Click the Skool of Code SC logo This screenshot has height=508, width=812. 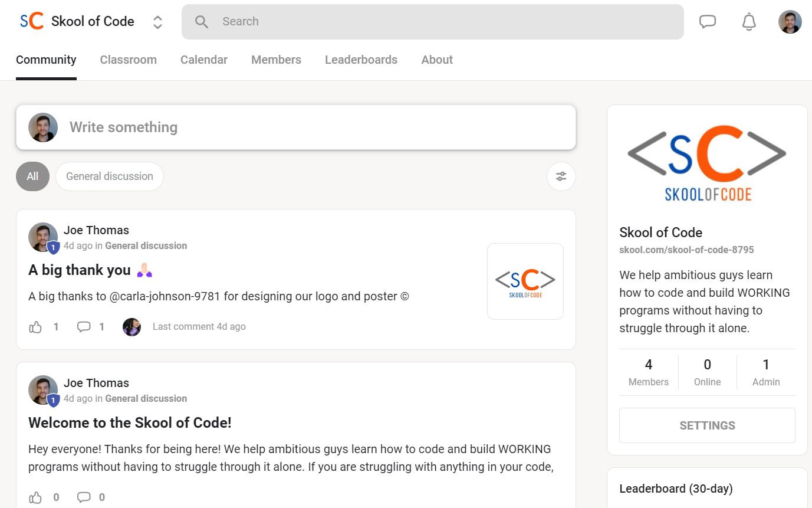point(32,21)
